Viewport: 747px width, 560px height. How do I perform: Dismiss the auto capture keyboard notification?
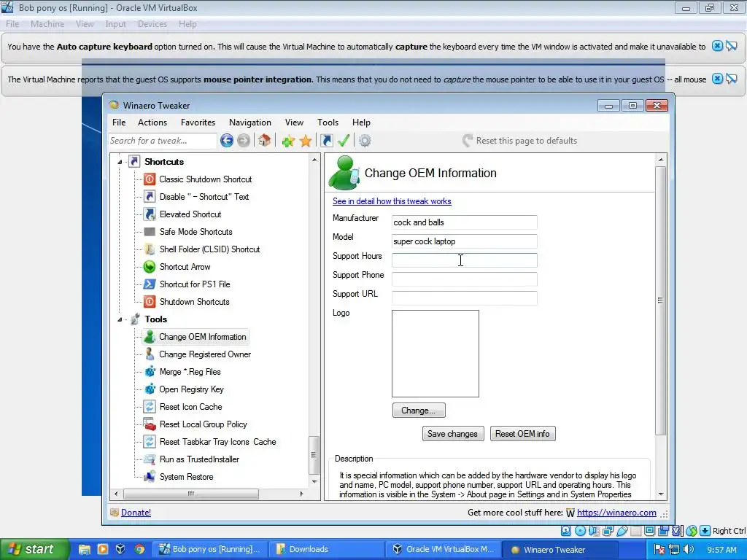[717, 46]
